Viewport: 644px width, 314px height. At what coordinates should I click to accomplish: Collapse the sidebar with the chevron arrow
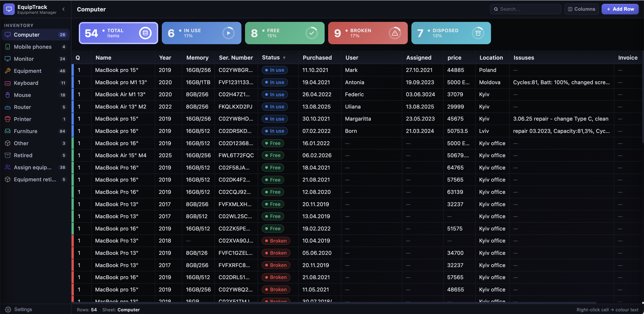(x=64, y=9)
